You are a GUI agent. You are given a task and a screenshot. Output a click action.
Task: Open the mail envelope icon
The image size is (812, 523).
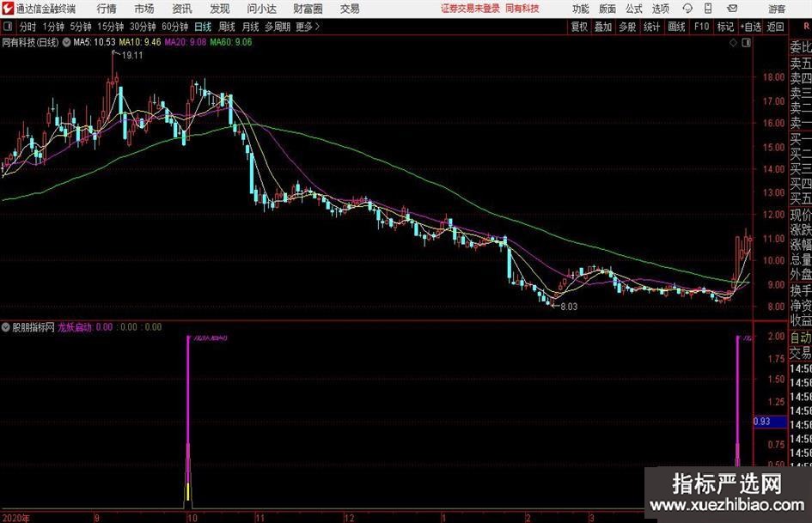[732, 9]
